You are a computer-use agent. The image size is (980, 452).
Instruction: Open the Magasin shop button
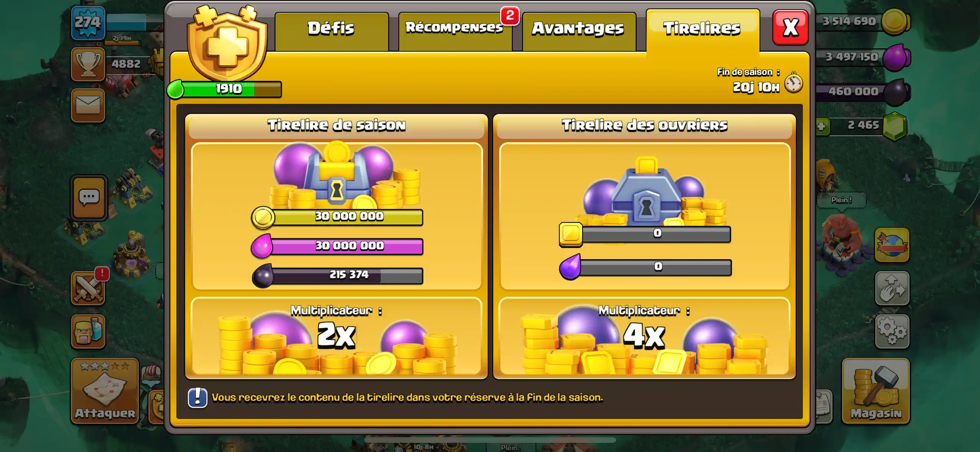[876, 391]
